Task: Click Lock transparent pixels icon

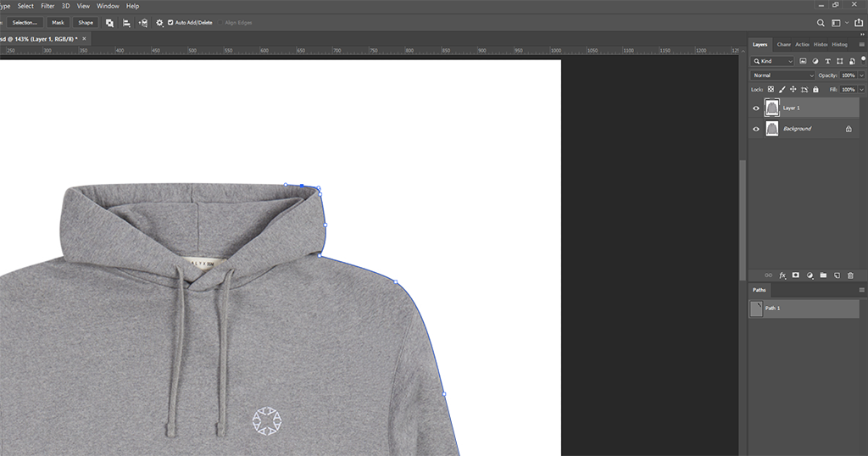Action: click(771, 89)
